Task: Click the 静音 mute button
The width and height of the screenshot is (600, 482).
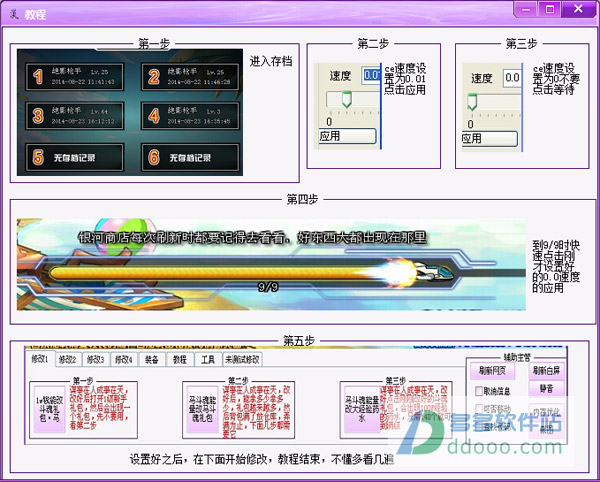Action: (546, 389)
